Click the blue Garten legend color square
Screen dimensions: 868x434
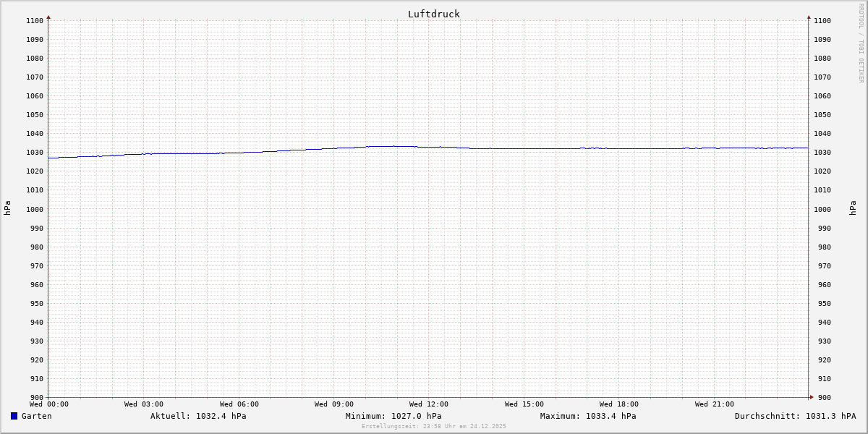[x=14, y=416]
